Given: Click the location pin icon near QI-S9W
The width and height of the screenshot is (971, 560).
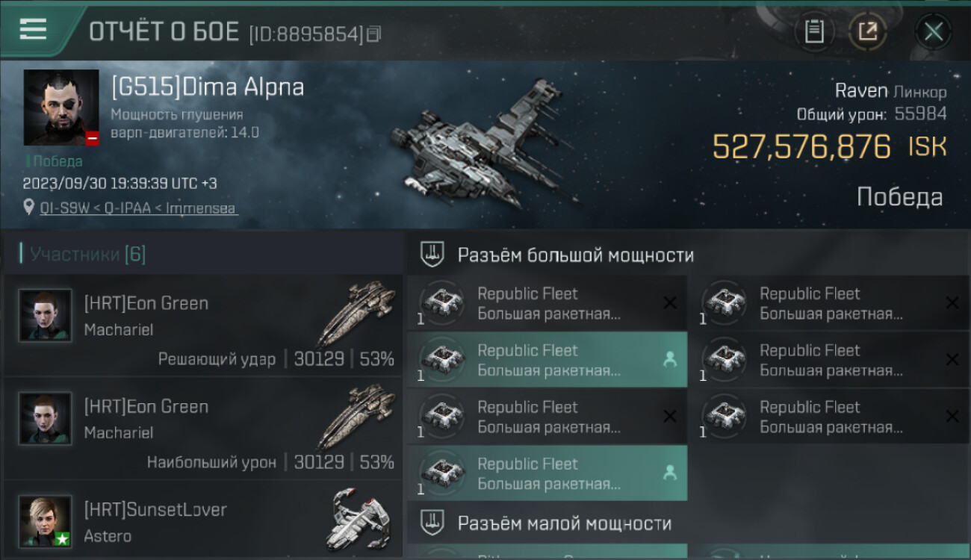Looking at the screenshot, I should coord(29,207).
